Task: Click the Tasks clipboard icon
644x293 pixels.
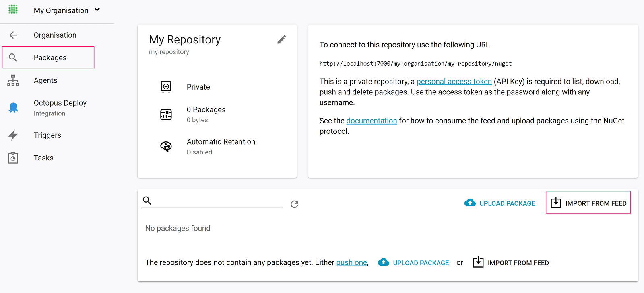Action: (12, 158)
